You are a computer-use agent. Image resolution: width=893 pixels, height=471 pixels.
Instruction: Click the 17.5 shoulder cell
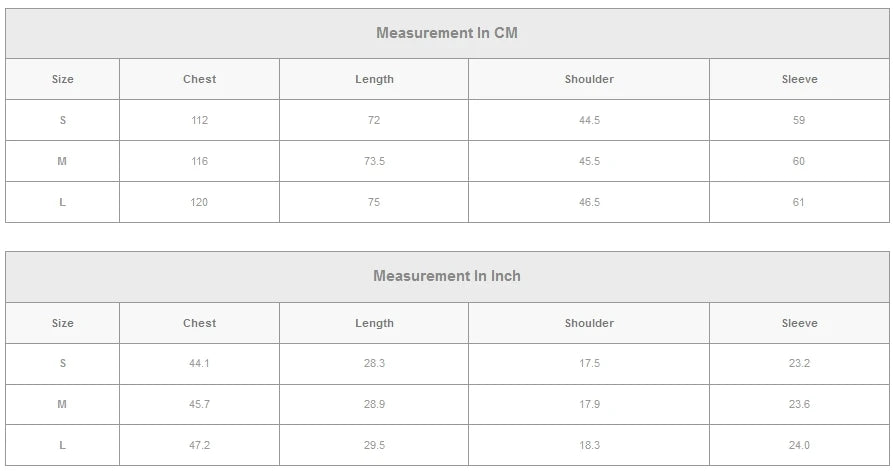(x=589, y=363)
